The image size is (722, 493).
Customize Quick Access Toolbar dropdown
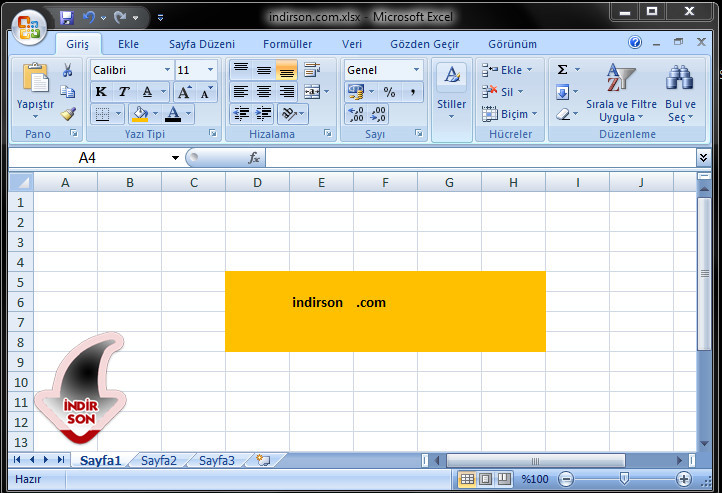[x=160, y=18]
